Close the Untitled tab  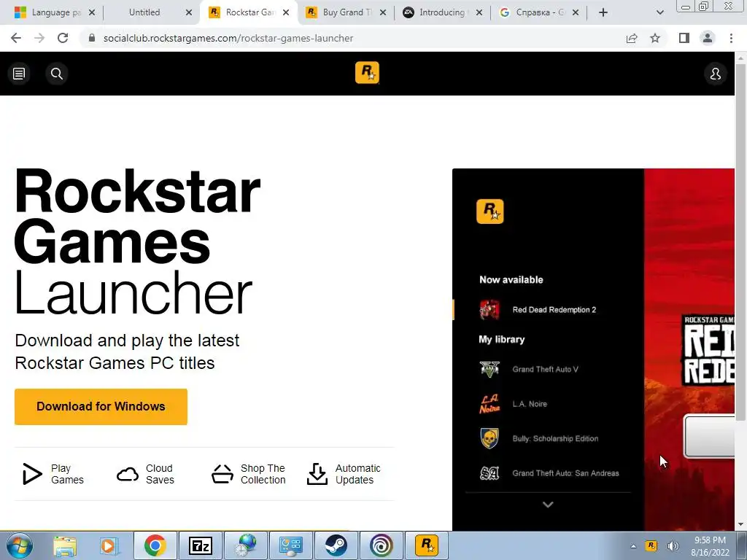point(189,12)
